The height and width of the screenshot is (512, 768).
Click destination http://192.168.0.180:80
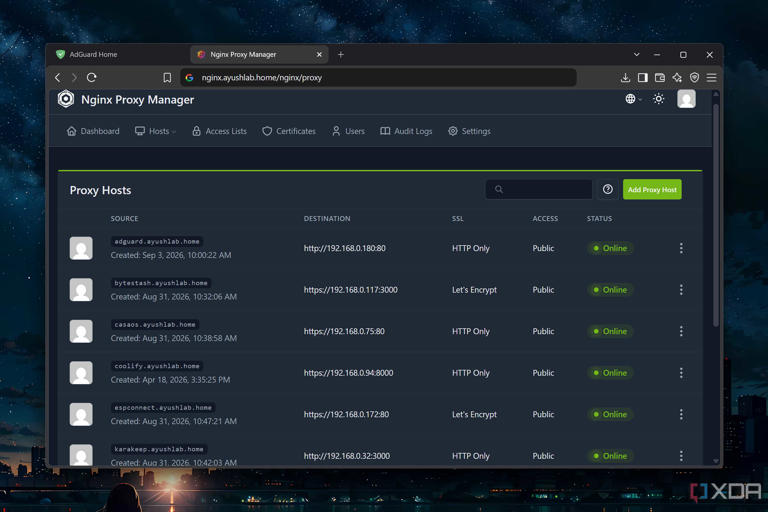tap(344, 248)
